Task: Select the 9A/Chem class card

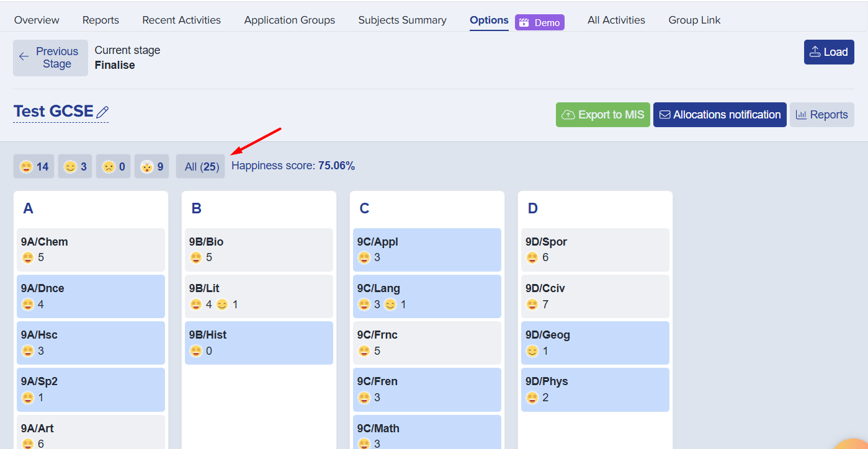Action: click(91, 249)
